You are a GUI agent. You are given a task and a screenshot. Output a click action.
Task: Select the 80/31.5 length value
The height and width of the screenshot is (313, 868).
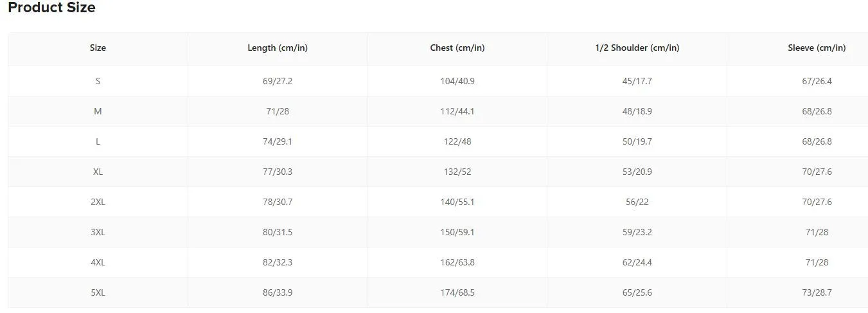[x=278, y=232]
